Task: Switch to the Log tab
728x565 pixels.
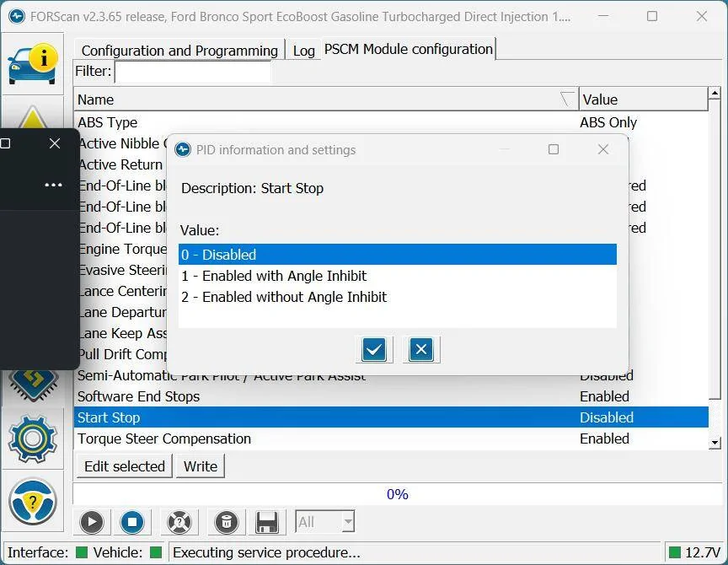Action: coord(303,51)
